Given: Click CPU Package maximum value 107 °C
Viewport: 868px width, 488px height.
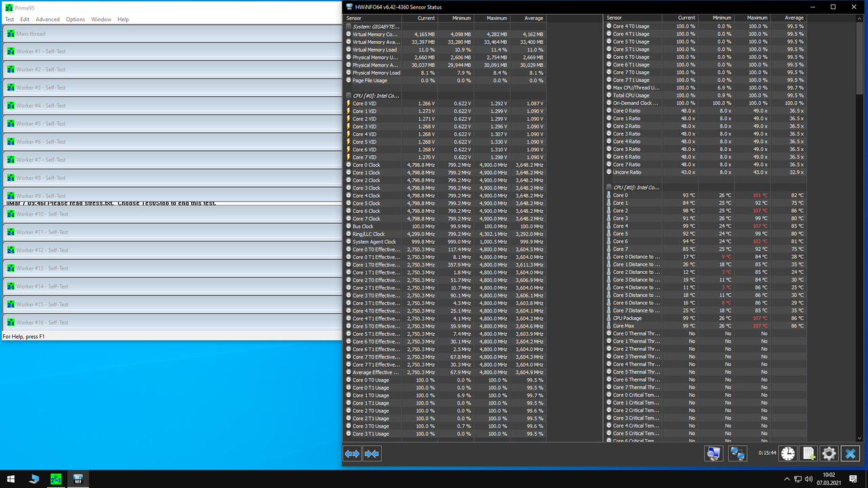Looking at the screenshot, I should [759, 318].
